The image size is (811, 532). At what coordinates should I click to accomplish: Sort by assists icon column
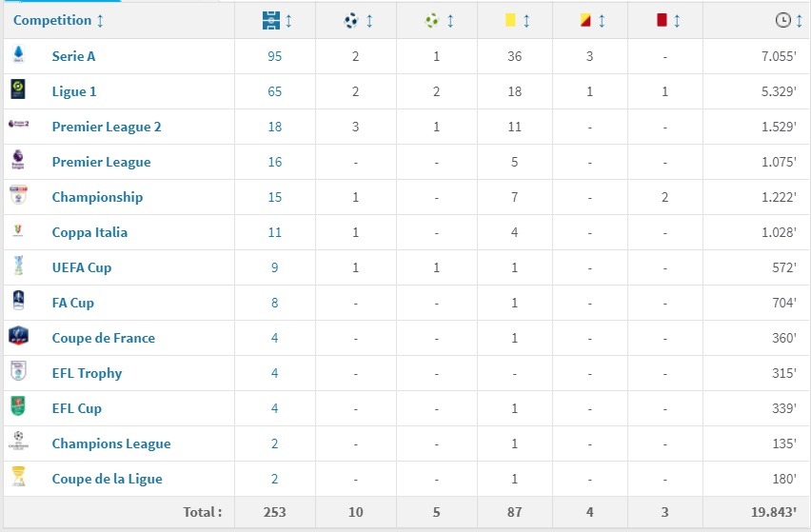coord(431,20)
